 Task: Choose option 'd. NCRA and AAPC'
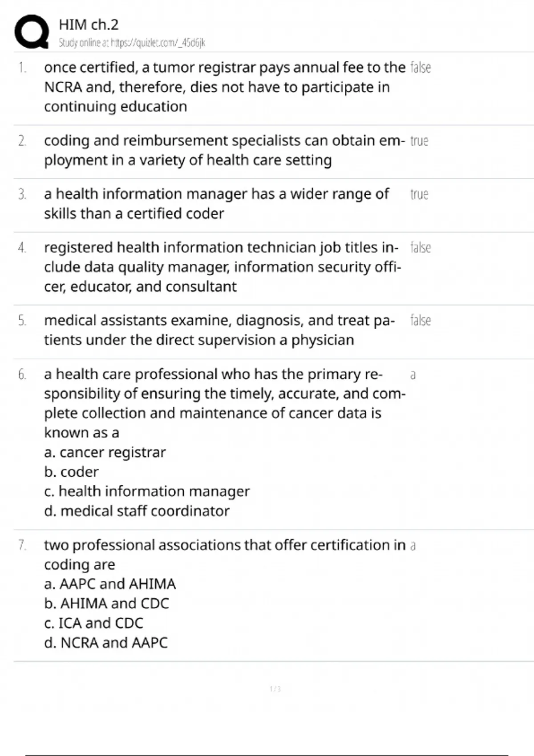point(106,643)
